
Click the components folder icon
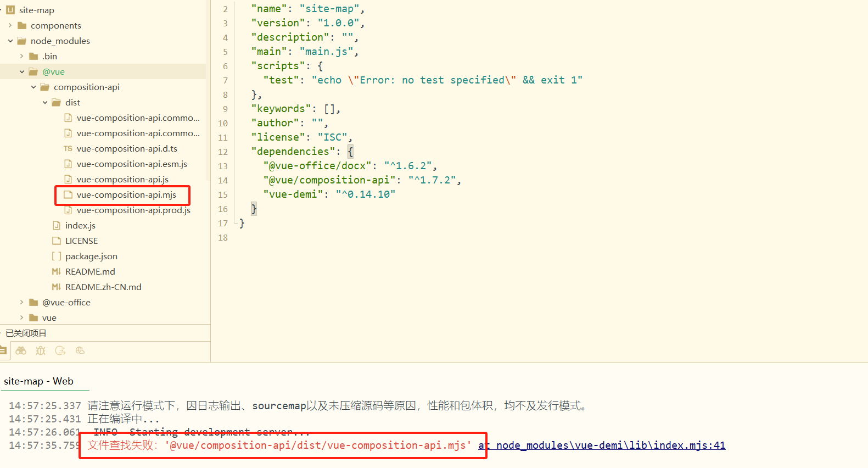(22, 25)
